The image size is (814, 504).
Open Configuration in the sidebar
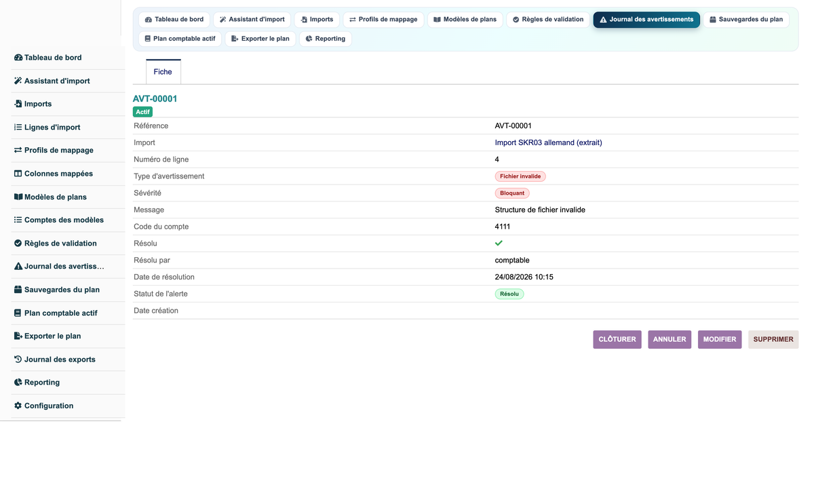point(49,406)
